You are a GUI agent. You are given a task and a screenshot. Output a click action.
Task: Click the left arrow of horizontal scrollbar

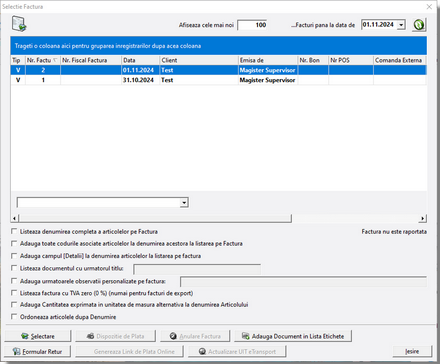(x=14, y=218)
